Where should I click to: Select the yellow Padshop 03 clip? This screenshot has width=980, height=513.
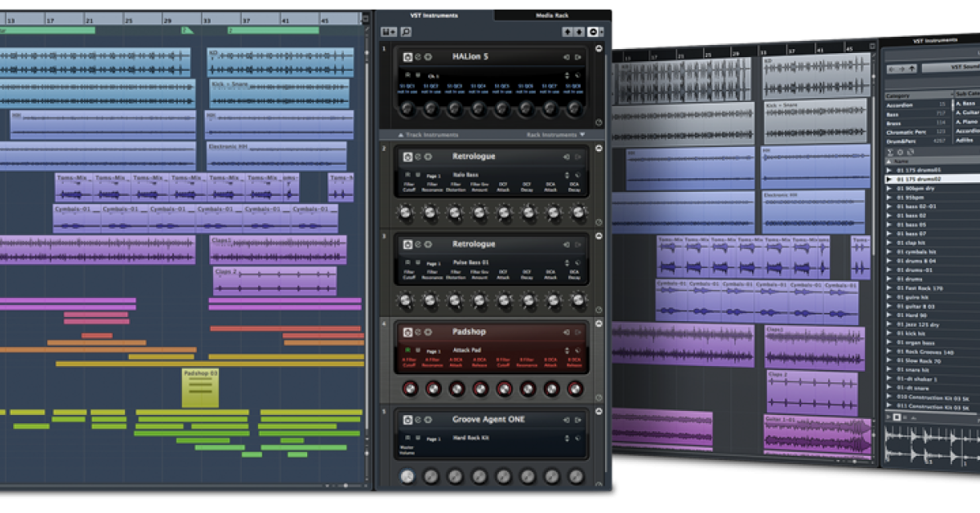click(x=200, y=387)
